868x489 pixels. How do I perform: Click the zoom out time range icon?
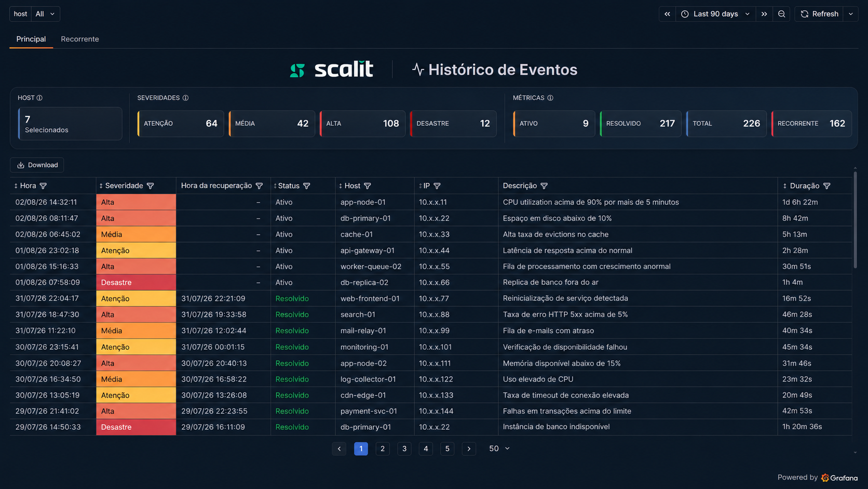click(781, 14)
